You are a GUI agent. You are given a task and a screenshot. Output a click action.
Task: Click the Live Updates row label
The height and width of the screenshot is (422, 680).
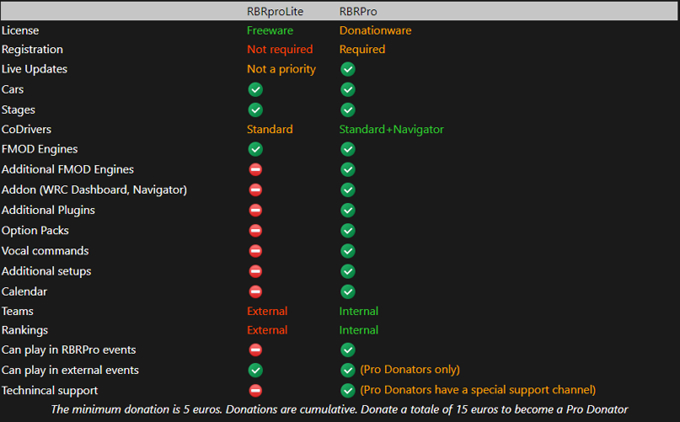(x=34, y=69)
